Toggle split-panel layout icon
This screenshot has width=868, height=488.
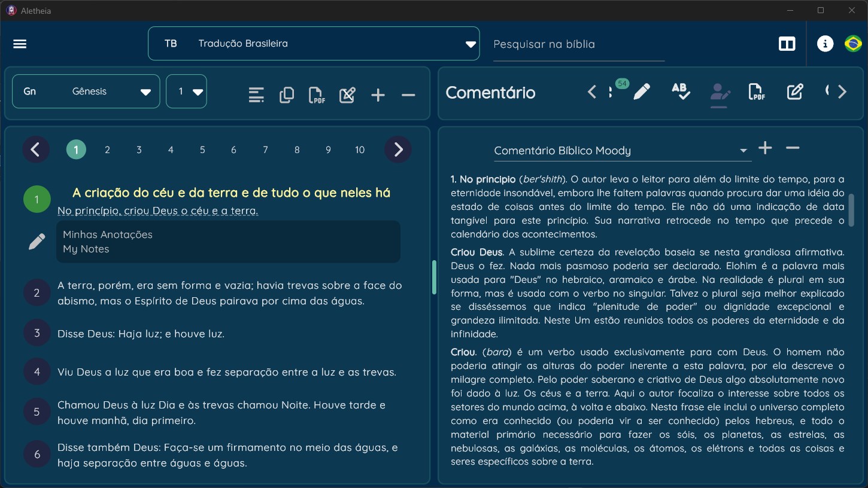click(787, 44)
